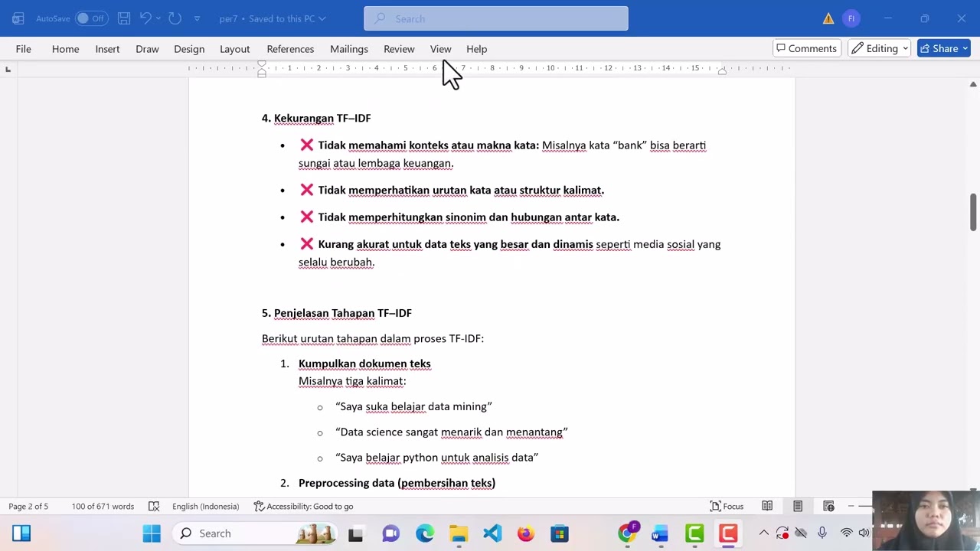Viewport: 980px width, 551px height.
Task: Open the FI account profile avatar
Action: 851,18
